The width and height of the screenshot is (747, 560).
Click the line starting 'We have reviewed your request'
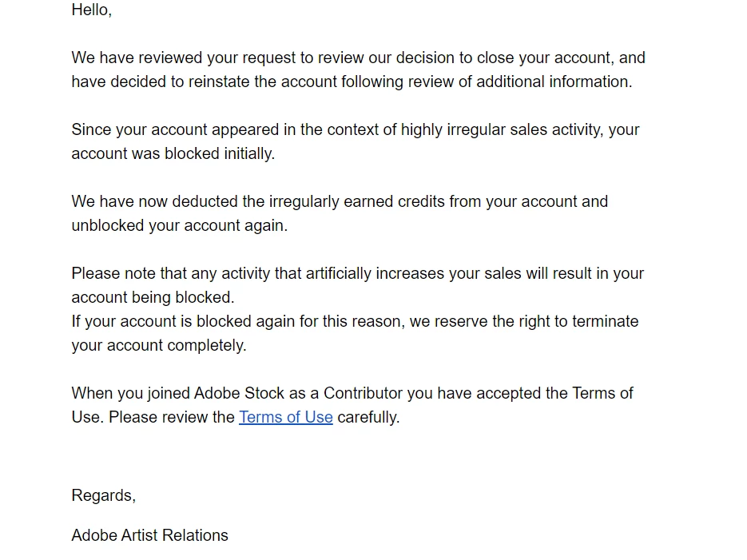358,58
